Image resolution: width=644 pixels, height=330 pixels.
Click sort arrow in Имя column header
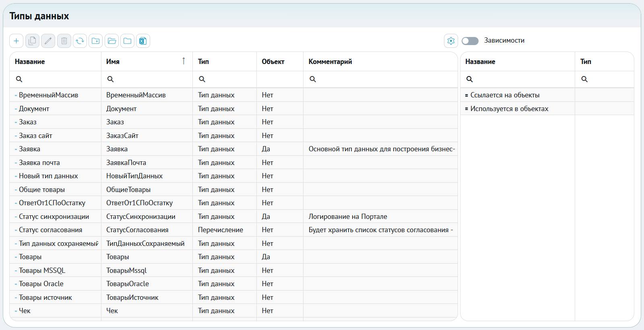tap(184, 61)
